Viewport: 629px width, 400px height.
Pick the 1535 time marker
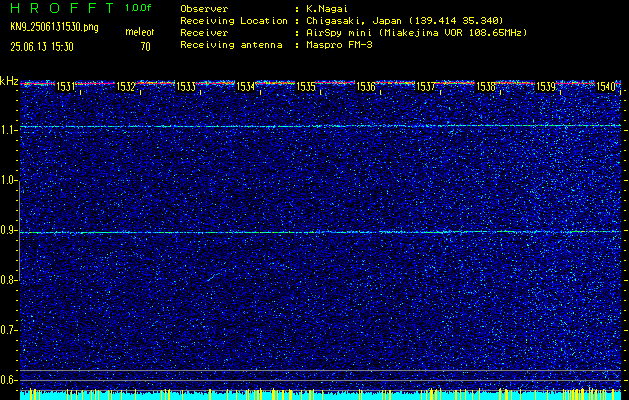306,87
